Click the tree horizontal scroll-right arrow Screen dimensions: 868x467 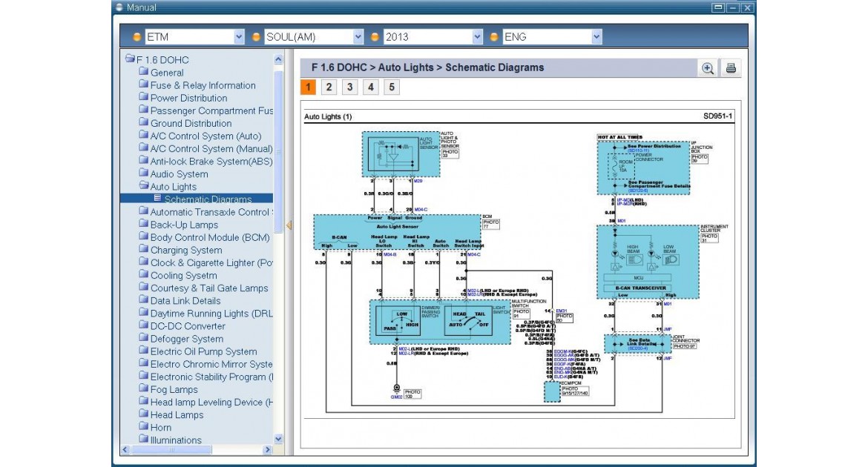click(x=267, y=450)
